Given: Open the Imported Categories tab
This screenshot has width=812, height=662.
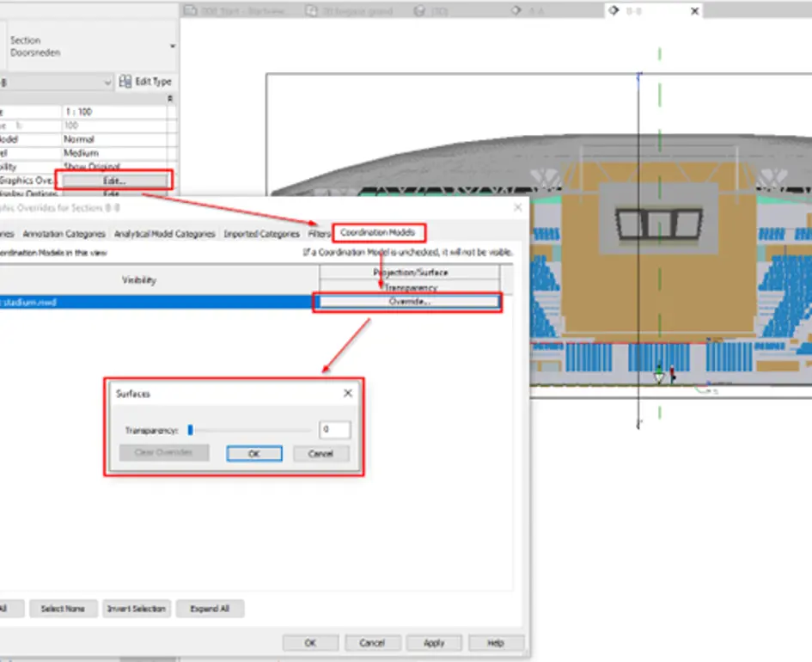Looking at the screenshot, I should pos(261,234).
